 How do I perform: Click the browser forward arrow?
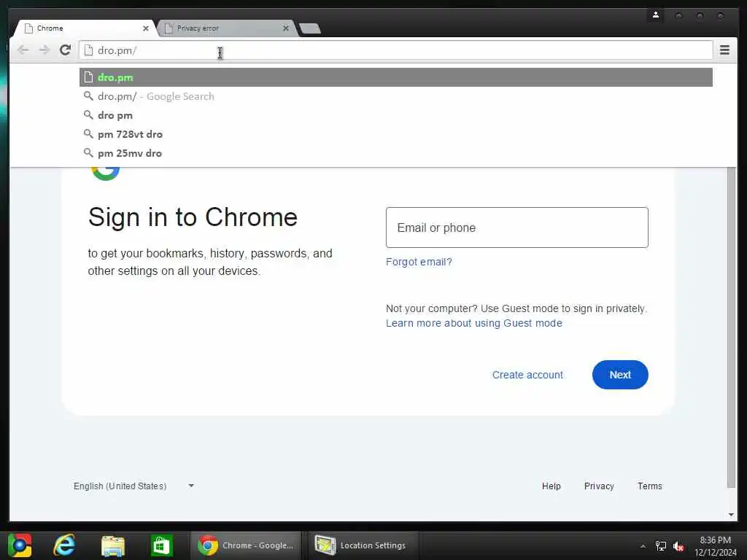tap(44, 50)
